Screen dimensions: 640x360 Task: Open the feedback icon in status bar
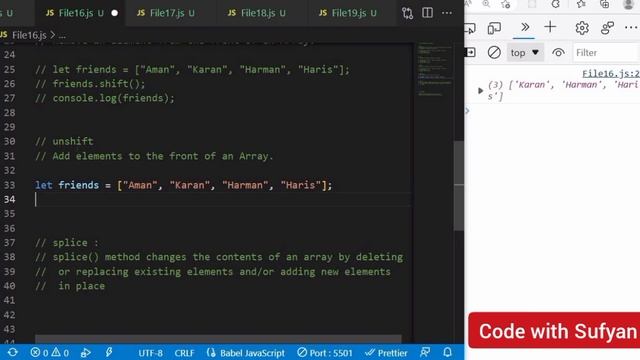pyautogui.click(x=425, y=352)
